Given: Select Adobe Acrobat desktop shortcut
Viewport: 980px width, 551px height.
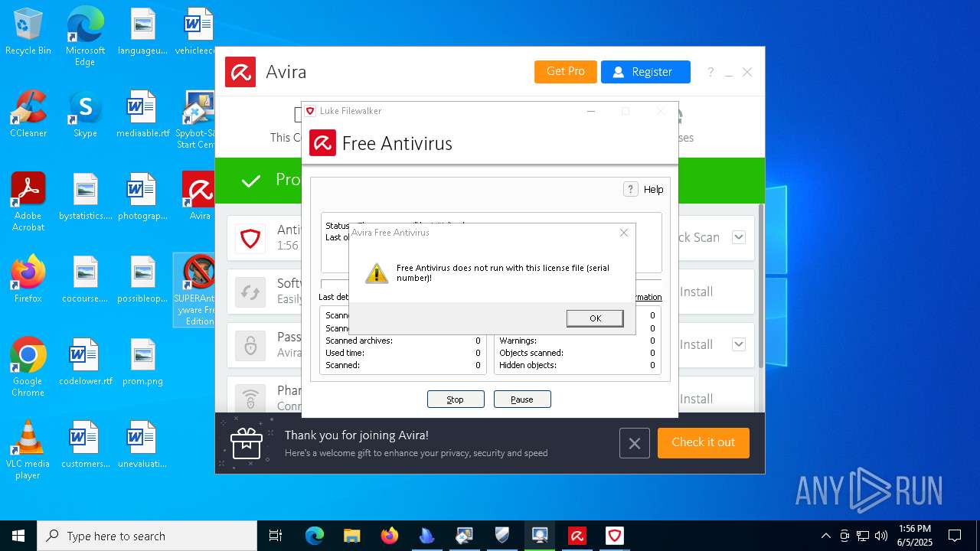Looking at the screenshot, I should [x=28, y=201].
